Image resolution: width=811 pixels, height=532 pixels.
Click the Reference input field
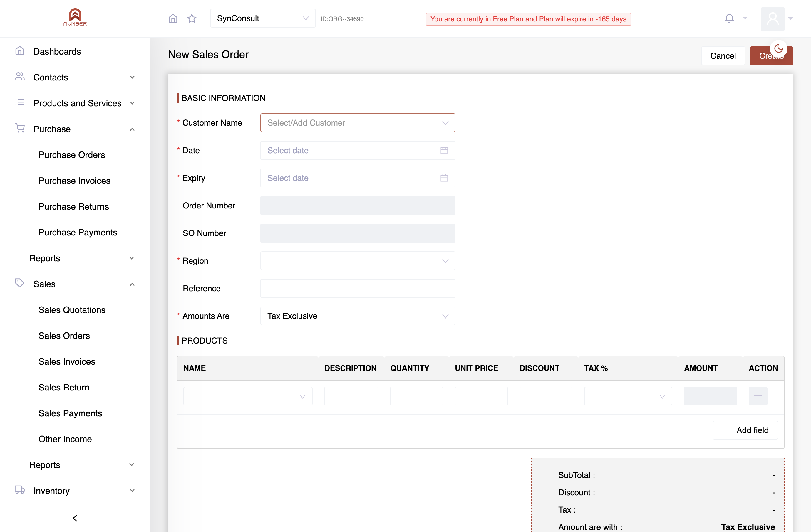[357, 288]
